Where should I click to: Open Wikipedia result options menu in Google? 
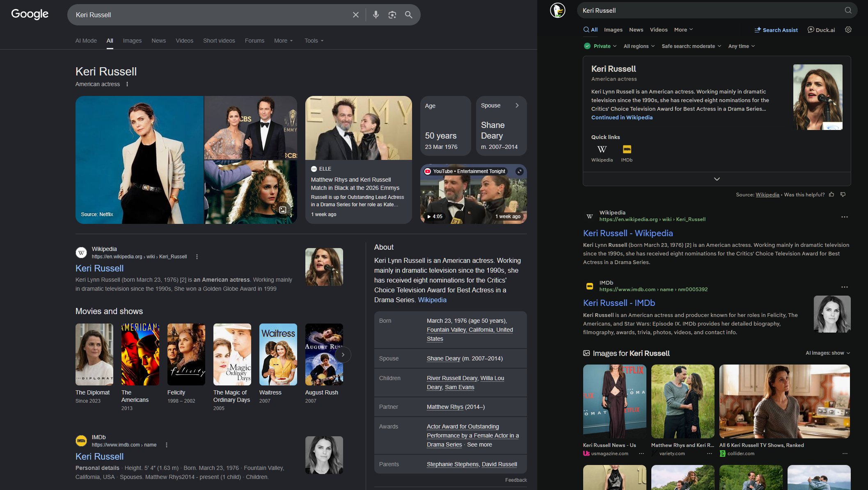(x=197, y=257)
